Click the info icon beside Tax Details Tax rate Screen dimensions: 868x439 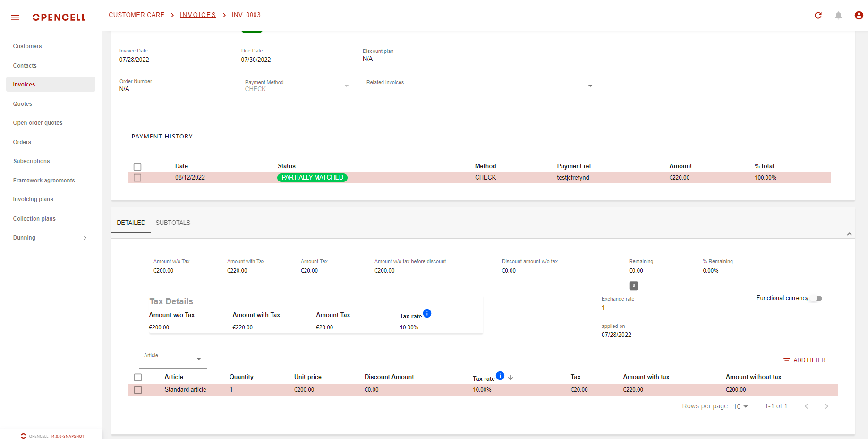pos(427,313)
